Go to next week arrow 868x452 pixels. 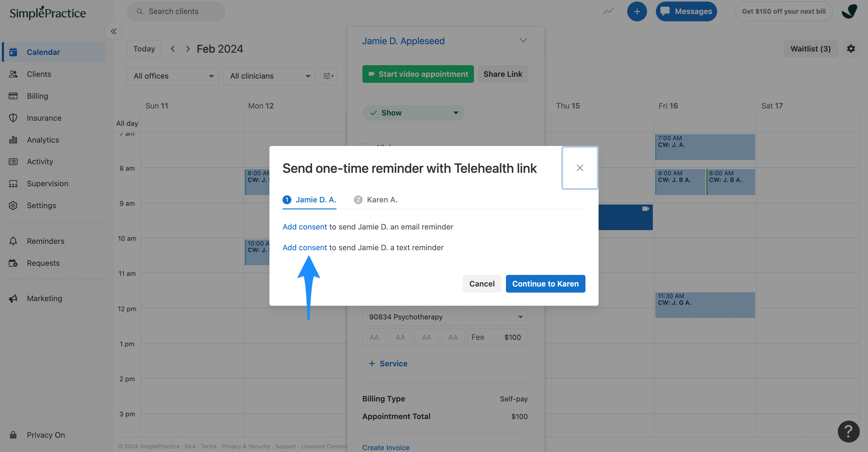point(188,49)
